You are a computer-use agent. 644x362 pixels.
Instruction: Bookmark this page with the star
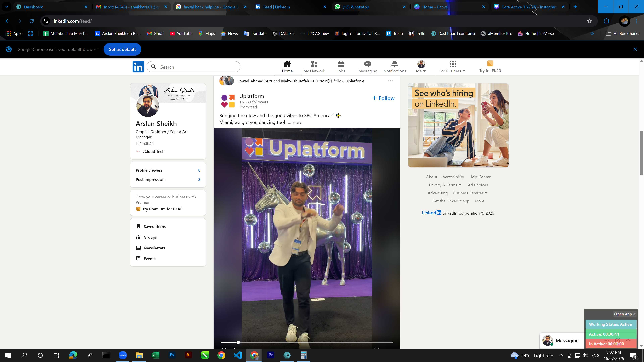(x=589, y=21)
